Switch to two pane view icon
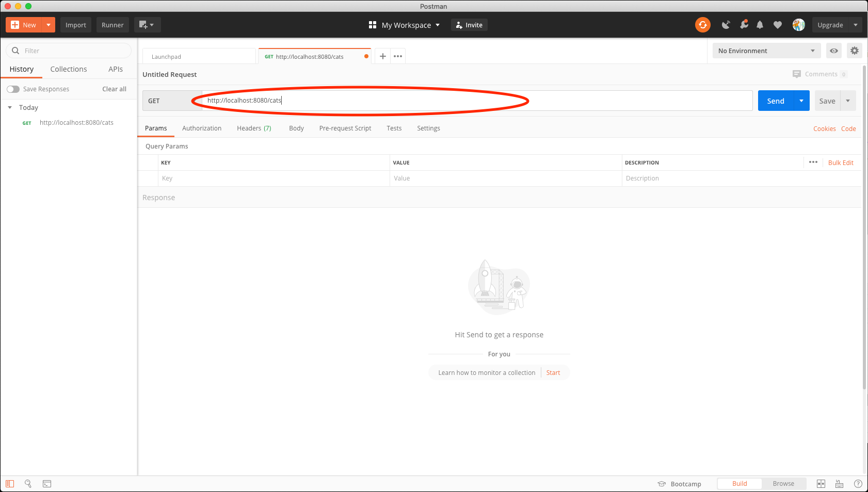 tap(821, 484)
